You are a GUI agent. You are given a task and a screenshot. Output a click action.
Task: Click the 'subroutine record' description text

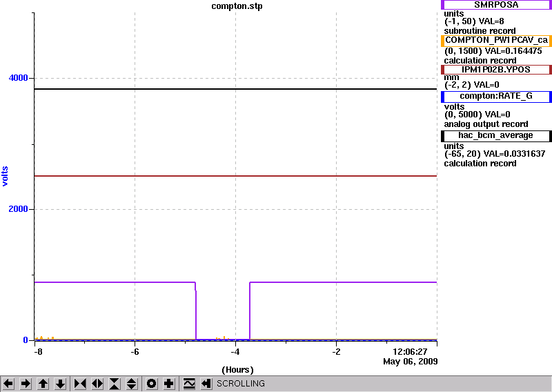coord(480,31)
